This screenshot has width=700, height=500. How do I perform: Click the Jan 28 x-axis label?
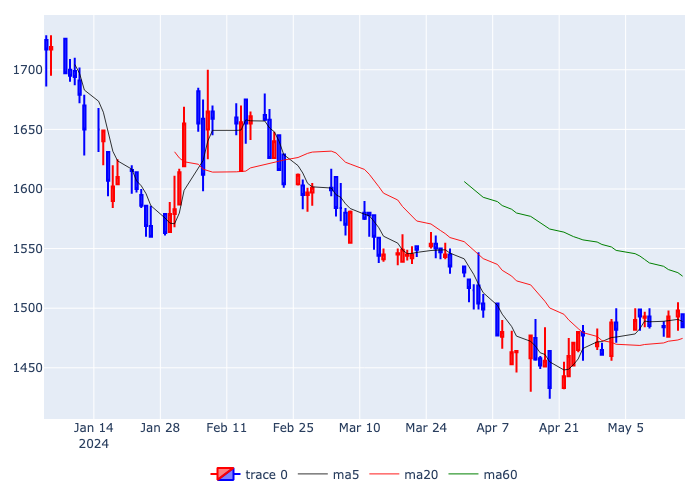[x=160, y=428]
